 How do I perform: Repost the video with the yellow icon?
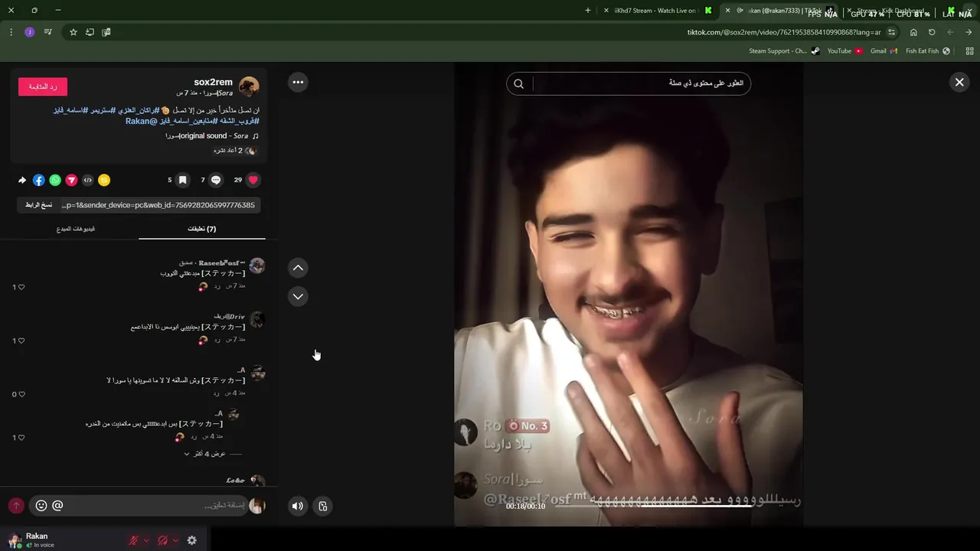pos(104,180)
